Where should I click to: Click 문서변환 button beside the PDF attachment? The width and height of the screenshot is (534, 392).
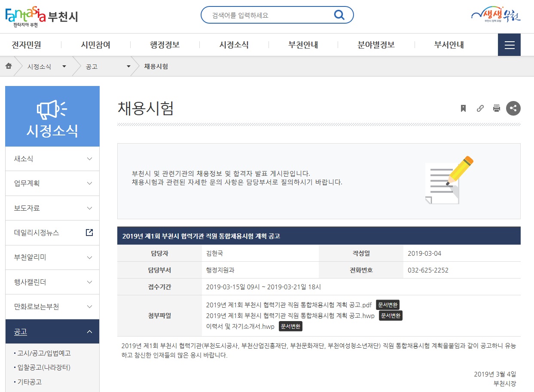388,305
